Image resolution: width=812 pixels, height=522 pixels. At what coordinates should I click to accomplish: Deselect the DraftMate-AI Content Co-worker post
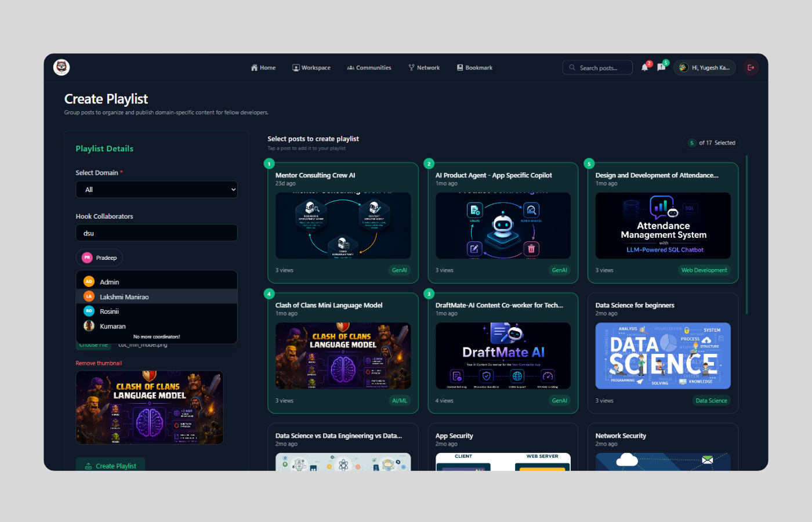point(503,353)
